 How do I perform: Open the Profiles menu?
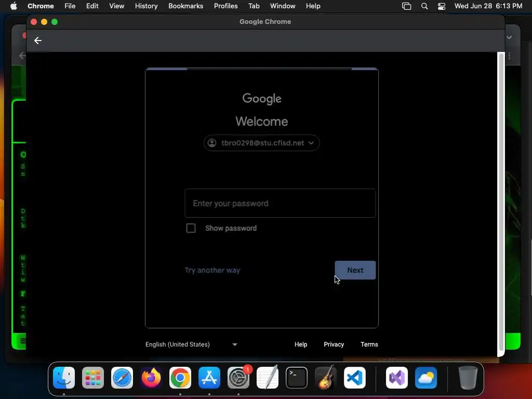coord(225,6)
